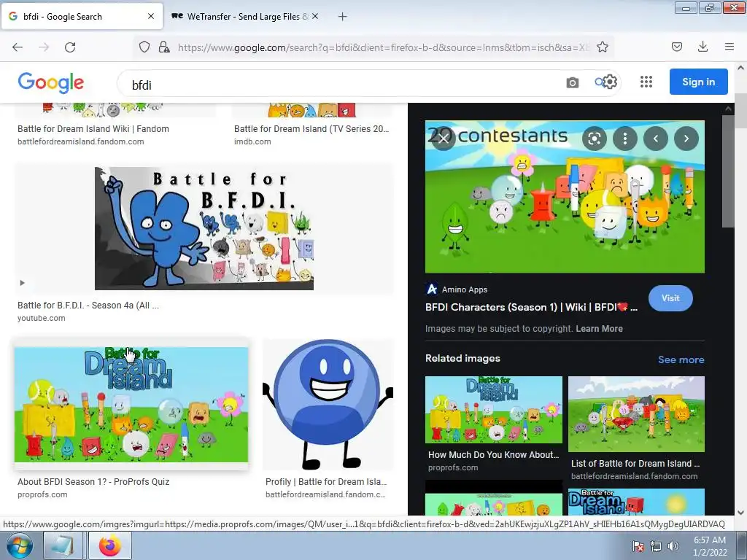Open BFDI Characters (Season 1) Wiki title link
The height and width of the screenshot is (560, 747).
pos(531,307)
